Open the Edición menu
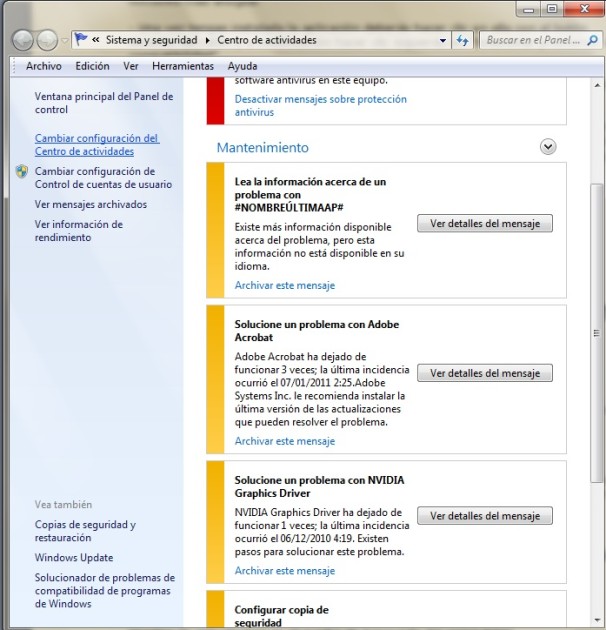Image resolution: width=606 pixels, height=630 pixels. tap(92, 66)
